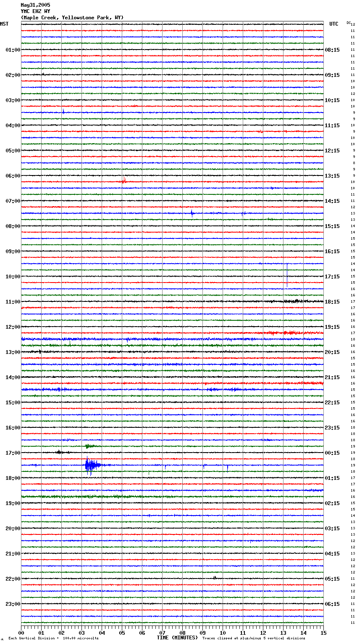Select the 20:00 MST time label
Image resolution: width=357 pixels, height=644 pixels.
(13, 529)
